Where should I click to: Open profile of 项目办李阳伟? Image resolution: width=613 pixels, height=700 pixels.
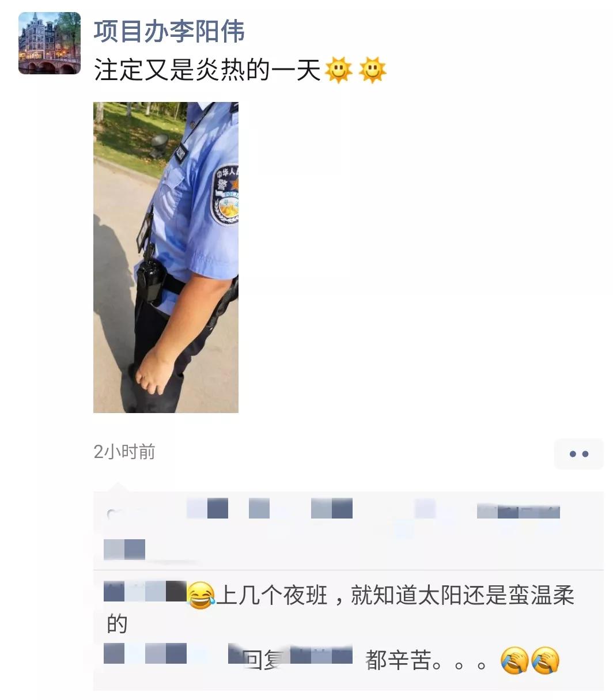[169, 31]
